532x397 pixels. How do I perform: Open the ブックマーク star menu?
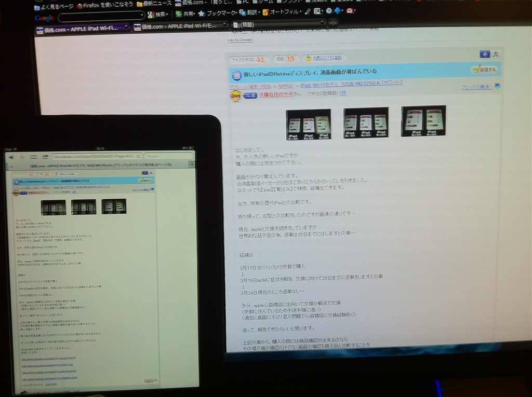click(x=217, y=13)
